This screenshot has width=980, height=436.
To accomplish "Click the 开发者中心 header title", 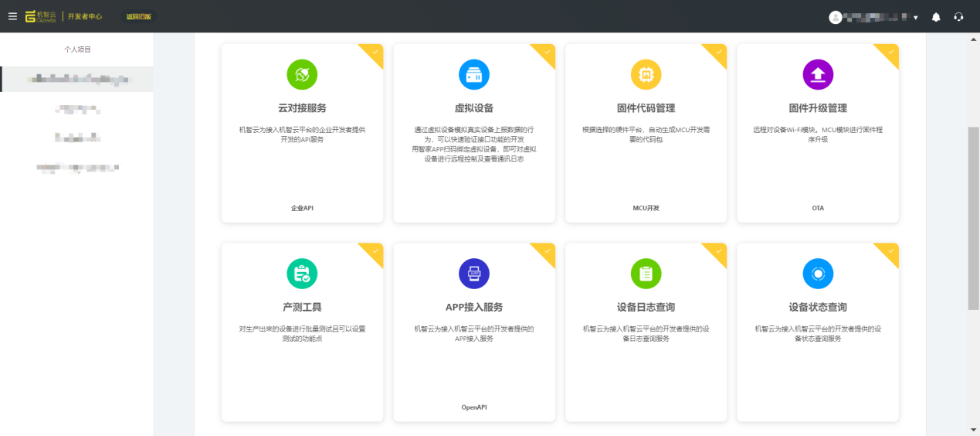I will pyautogui.click(x=84, y=16).
